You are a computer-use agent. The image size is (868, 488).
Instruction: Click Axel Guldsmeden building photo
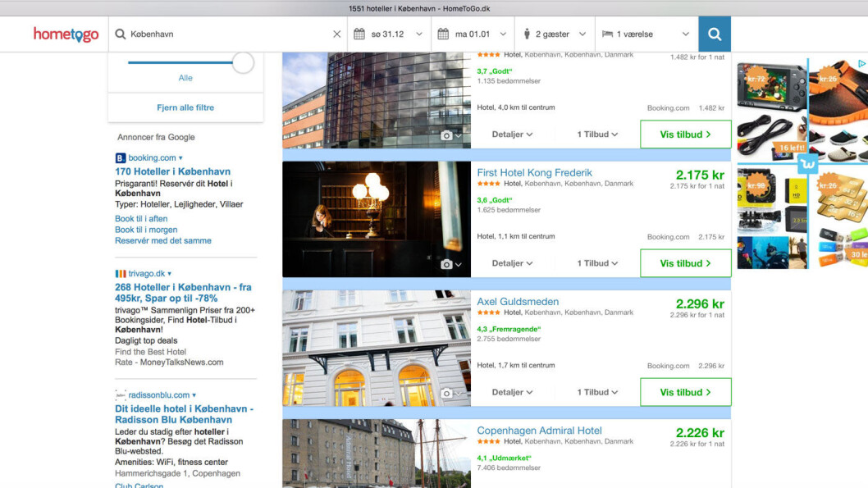[377, 348]
